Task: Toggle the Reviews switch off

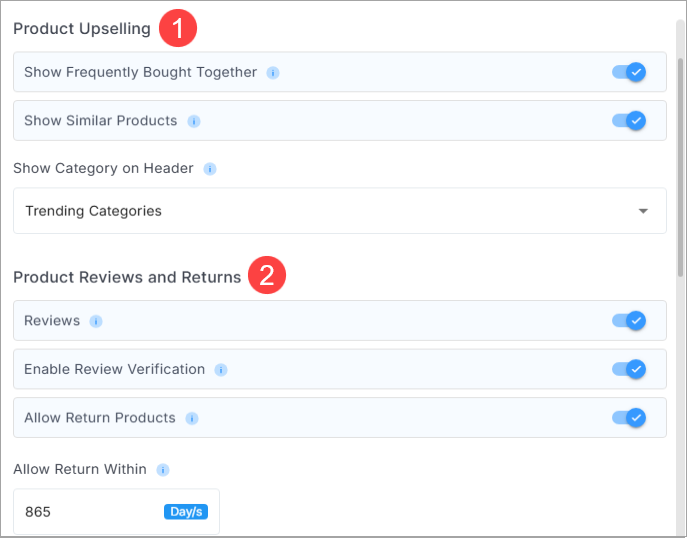Action: pyautogui.click(x=629, y=321)
